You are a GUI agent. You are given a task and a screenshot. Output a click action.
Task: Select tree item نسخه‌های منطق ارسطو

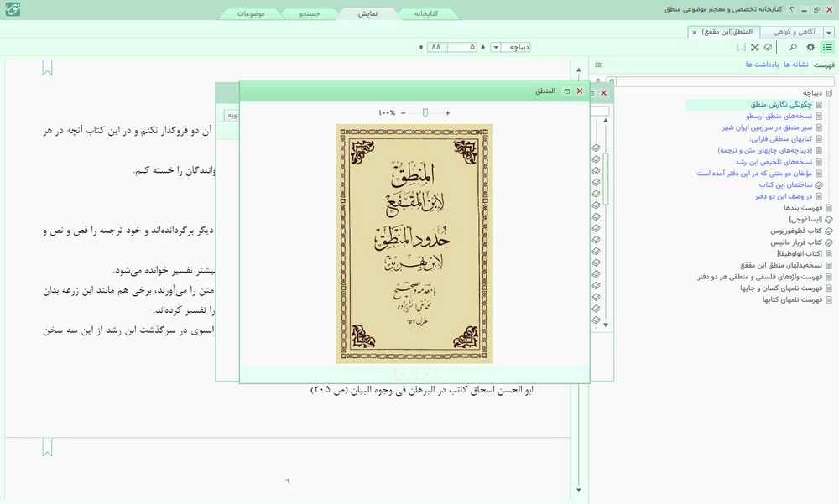coord(779,116)
